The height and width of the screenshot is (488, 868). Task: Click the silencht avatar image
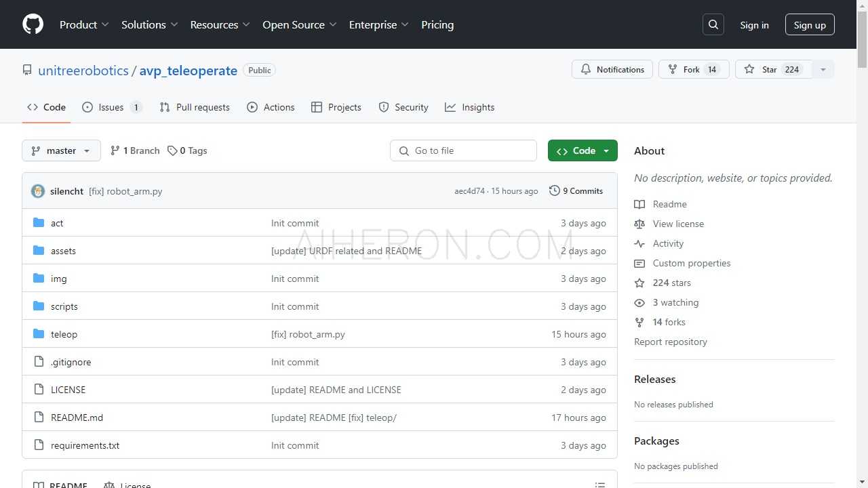(x=38, y=191)
